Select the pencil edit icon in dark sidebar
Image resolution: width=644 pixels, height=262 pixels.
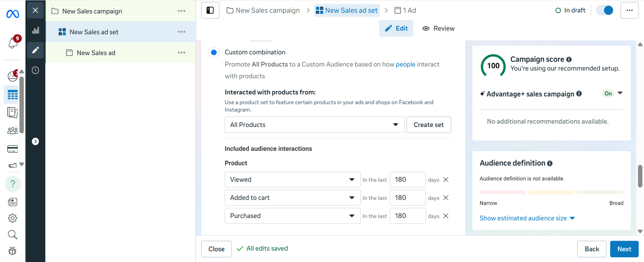point(35,50)
